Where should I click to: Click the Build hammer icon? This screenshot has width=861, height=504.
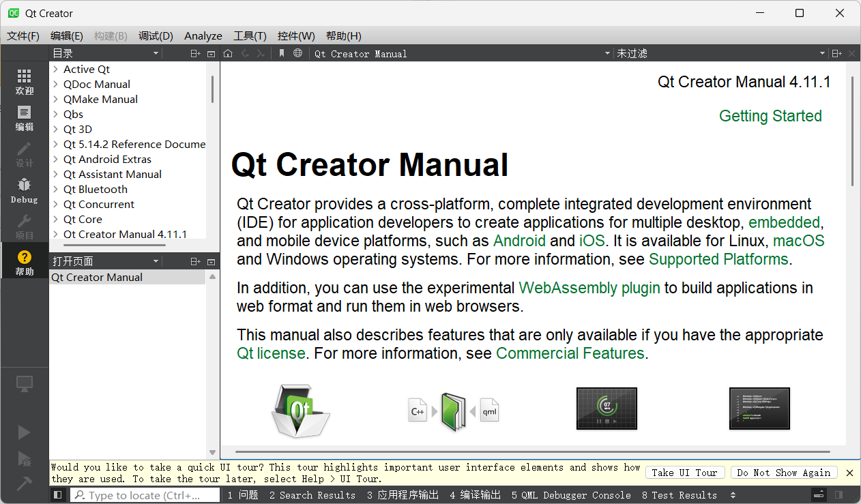[x=25, y=483]
